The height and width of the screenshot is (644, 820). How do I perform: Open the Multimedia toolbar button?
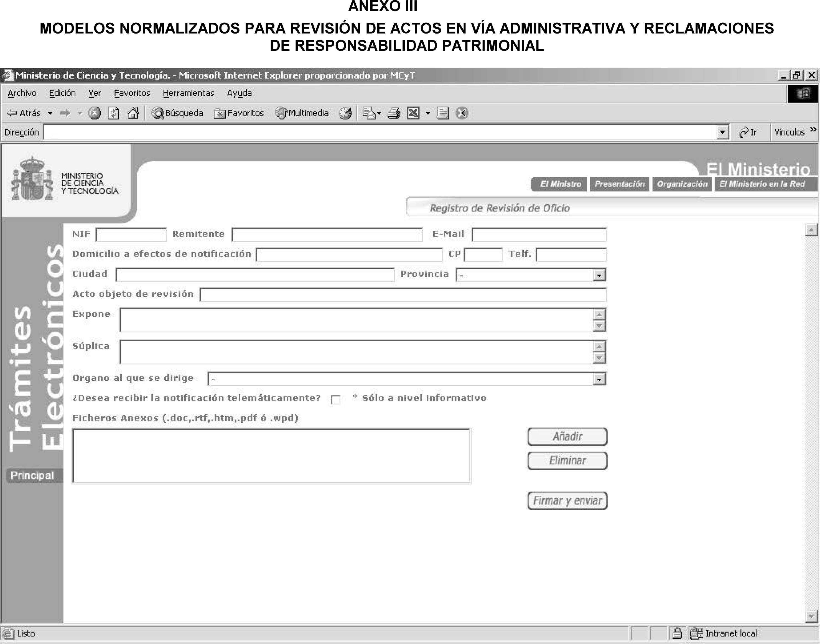(302, 113)
